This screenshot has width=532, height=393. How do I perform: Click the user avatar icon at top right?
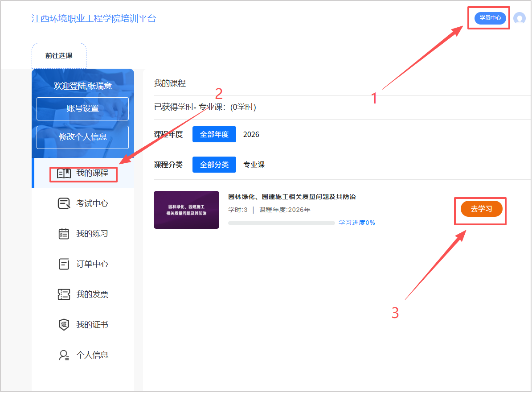click(520, 18)
